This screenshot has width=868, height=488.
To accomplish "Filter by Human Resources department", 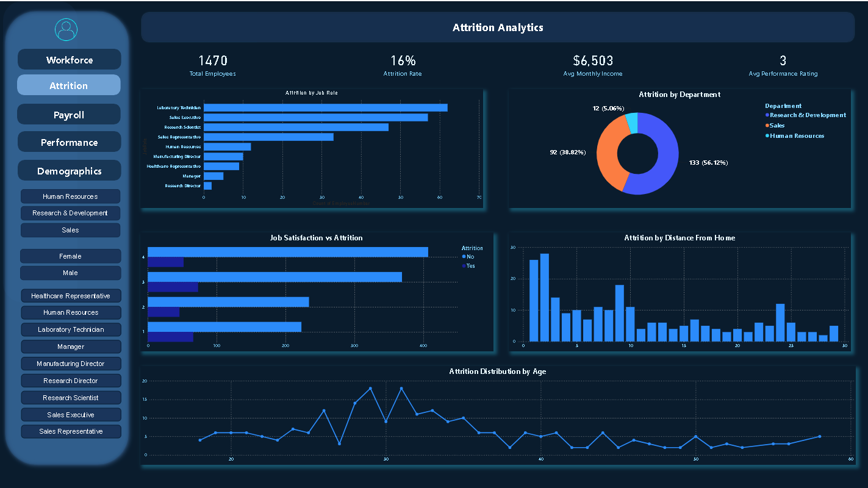I will click(x=70, y=196).
